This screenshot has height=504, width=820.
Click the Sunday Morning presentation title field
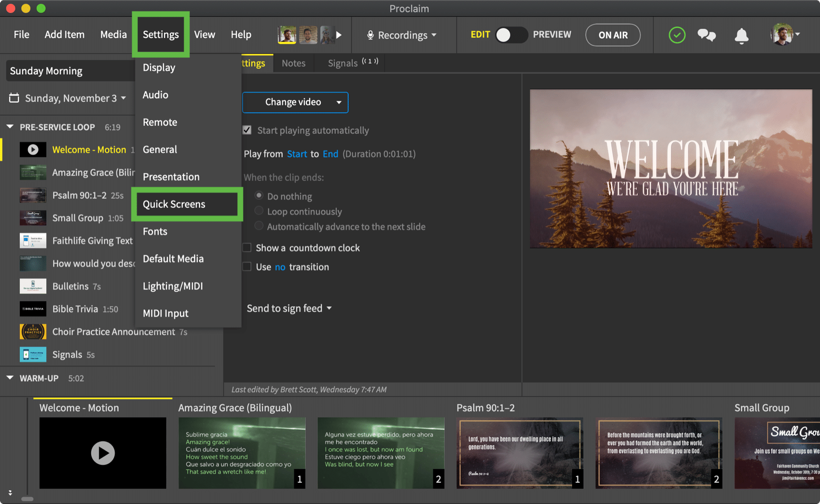(70, 71)
